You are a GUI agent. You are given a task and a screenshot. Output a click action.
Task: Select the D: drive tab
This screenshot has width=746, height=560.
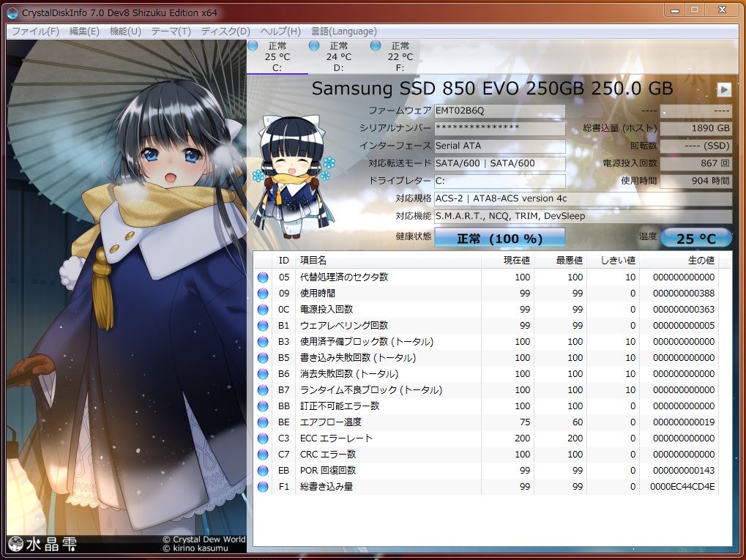[338, 56]
